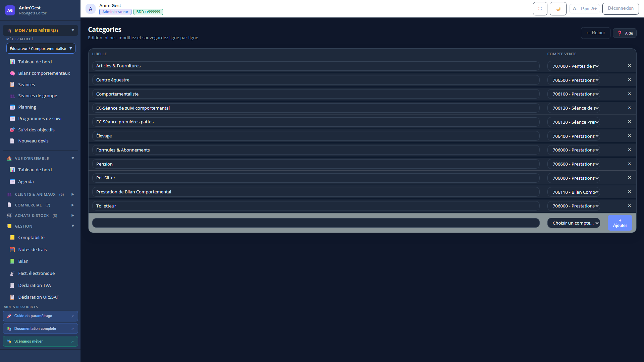The height and width of the screenshot is (362, 644).
Task: Open the Scénarios métier link
Action: coord(40,341)
